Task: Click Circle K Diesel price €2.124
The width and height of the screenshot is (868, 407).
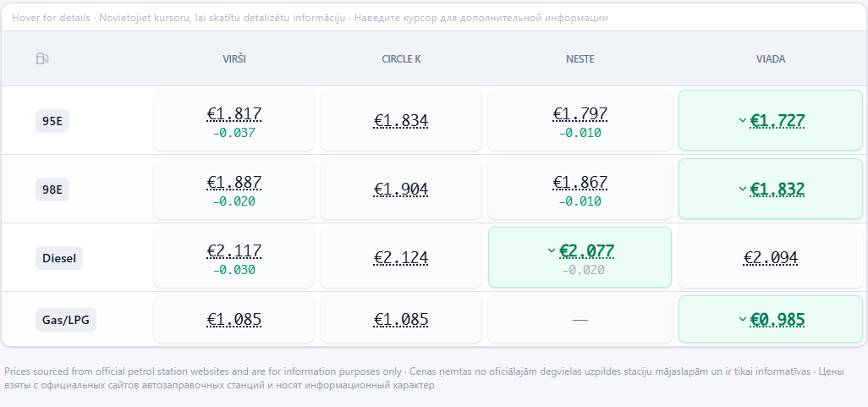Action: point(401,257)
